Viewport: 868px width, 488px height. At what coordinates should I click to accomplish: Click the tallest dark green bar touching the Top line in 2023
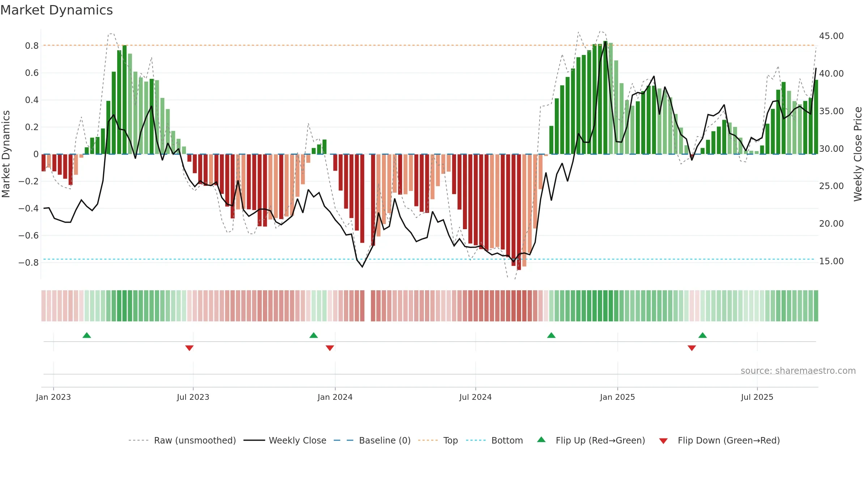124,99
